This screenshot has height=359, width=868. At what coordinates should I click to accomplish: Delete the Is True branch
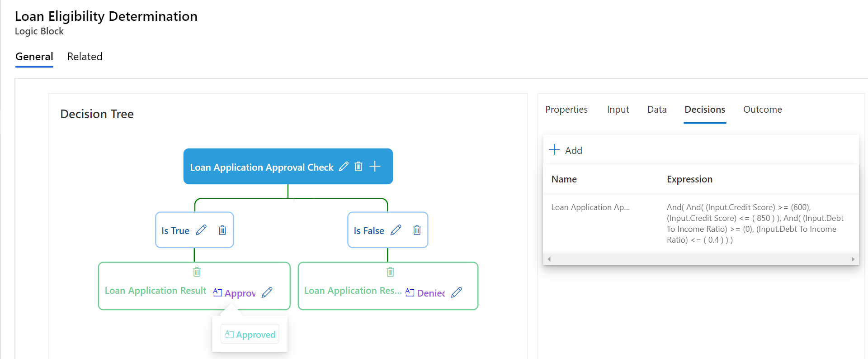[x=222, y=230]
